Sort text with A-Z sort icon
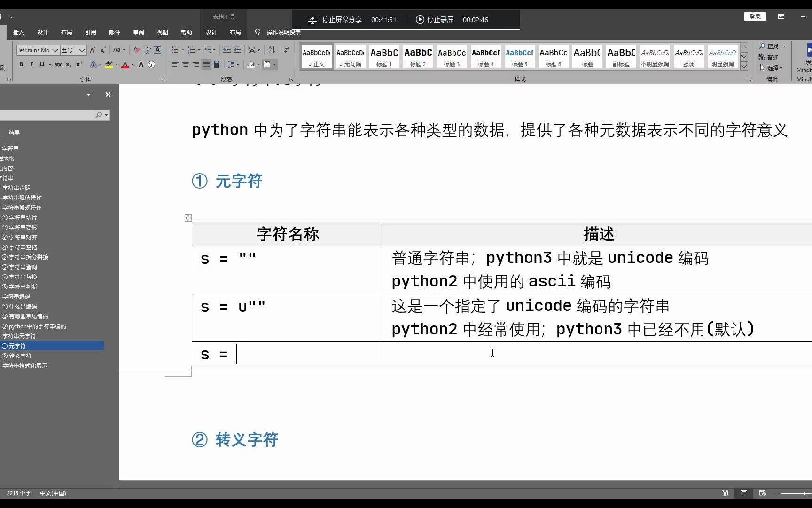The height and width of the screenshot is (508, 812). [272, 50]
